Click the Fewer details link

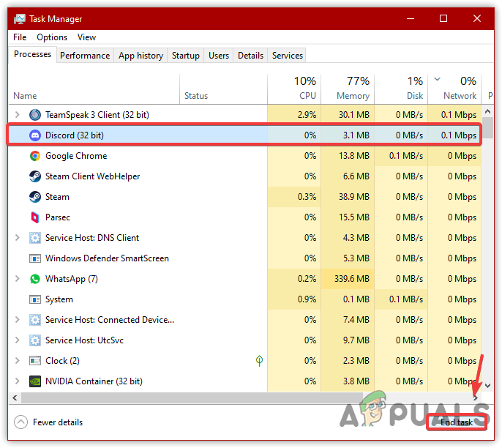click(58, 422)
